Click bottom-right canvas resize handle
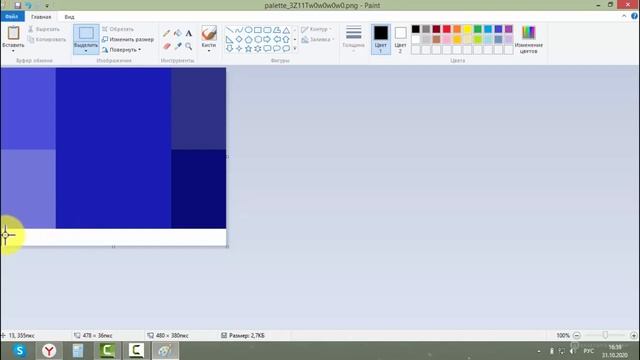This screenshot has height=360, width=640. (227, 246)
